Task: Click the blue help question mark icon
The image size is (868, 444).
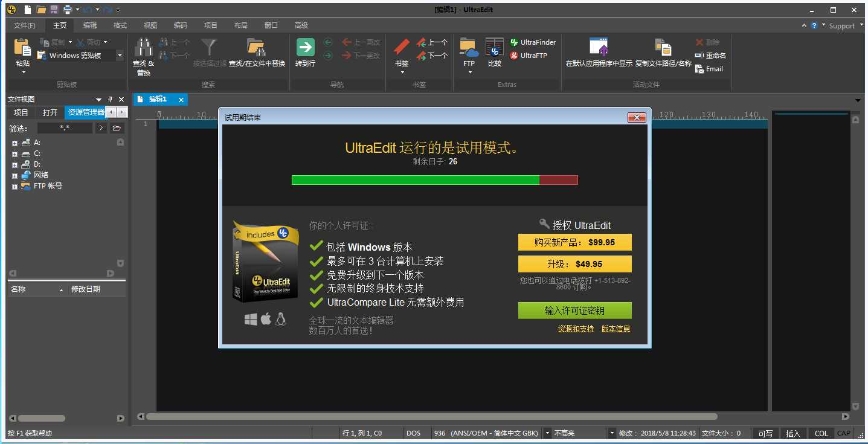Action: (x=814, y=25)
